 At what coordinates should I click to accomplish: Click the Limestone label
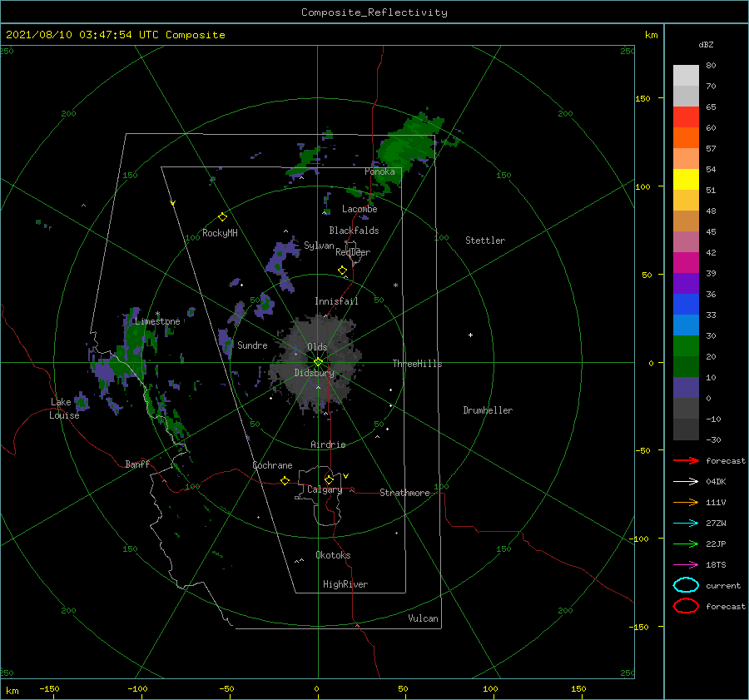(x=157, y=321)
